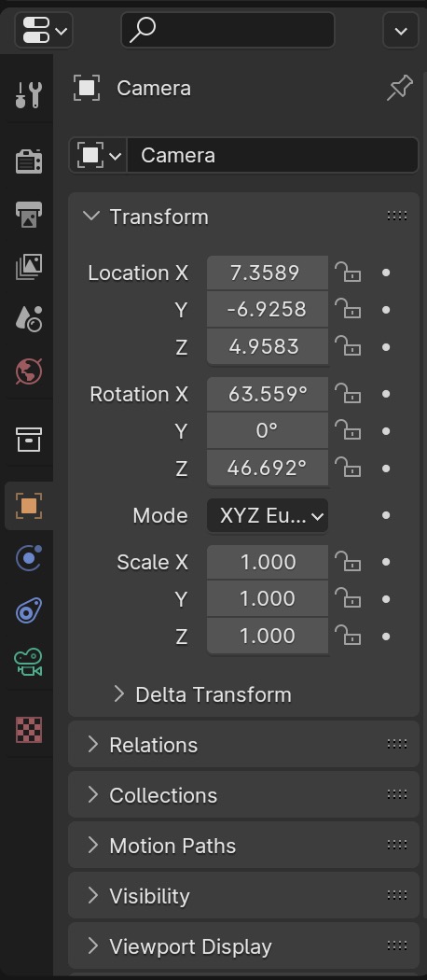
Task: Expand the Relations panel
Action: [243, 745]
